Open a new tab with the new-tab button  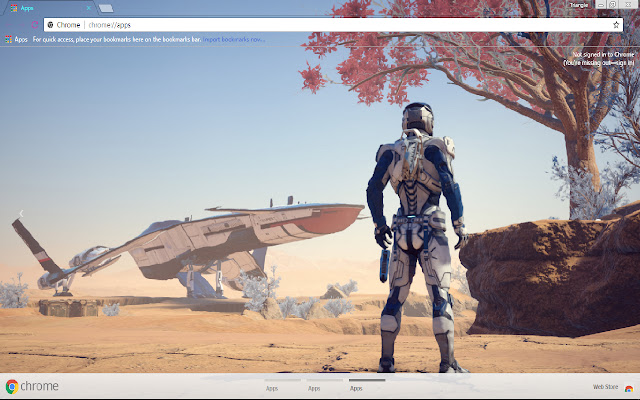[x=106, y=8]
